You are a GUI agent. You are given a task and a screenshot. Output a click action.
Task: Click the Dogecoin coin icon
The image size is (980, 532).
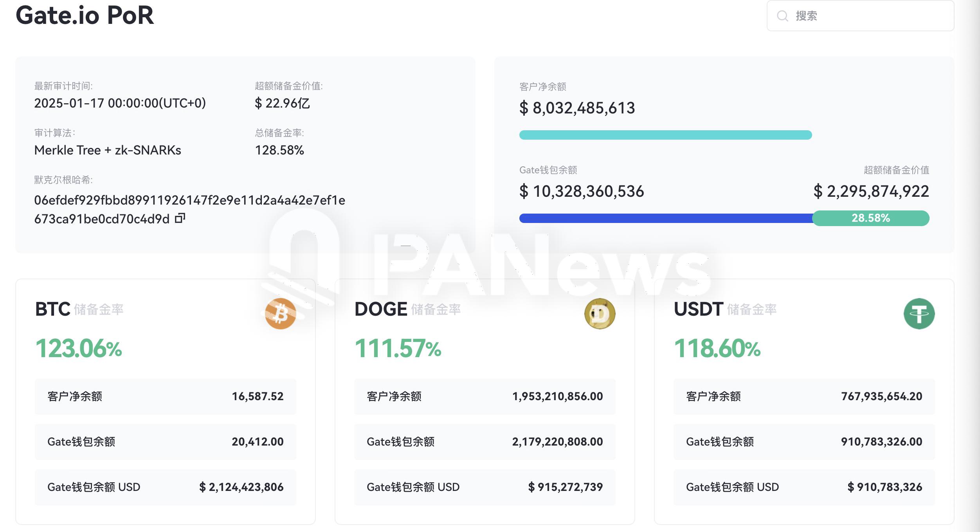pos(600,314)
